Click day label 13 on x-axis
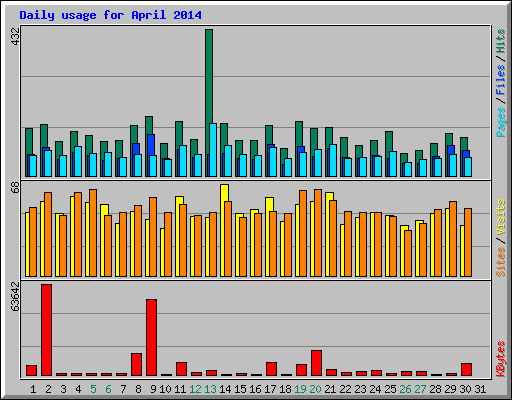Viewport: 512px width, 400px height. click(x=210, y=389)
